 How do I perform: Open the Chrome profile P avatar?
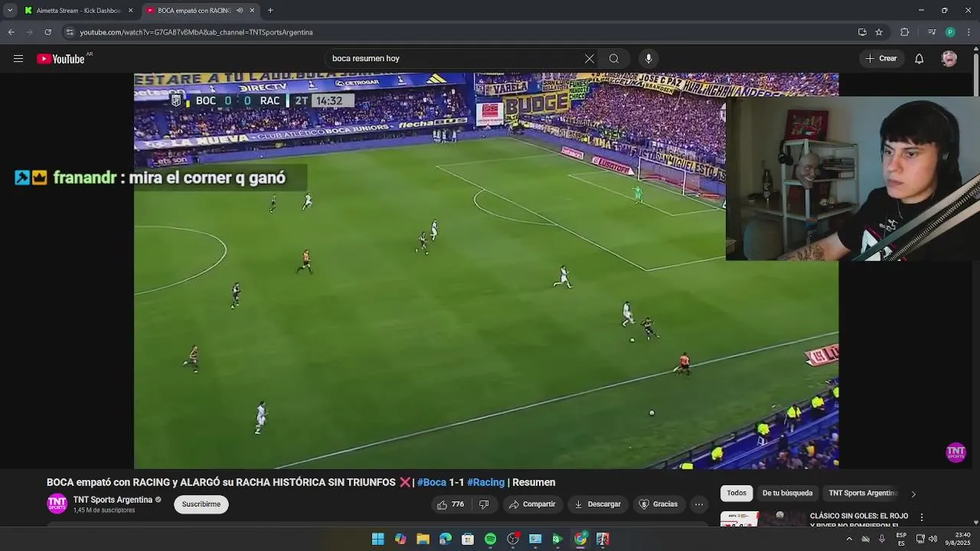(950, 32)
